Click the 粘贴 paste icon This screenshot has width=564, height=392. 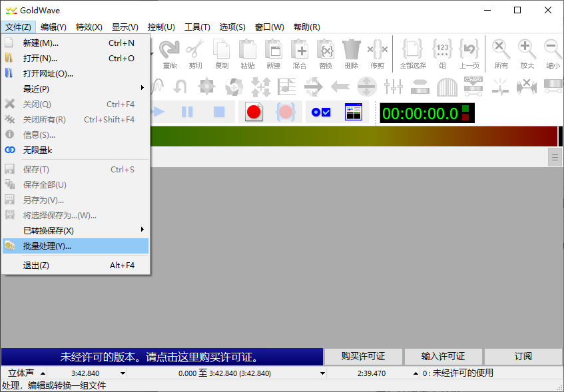248,53
